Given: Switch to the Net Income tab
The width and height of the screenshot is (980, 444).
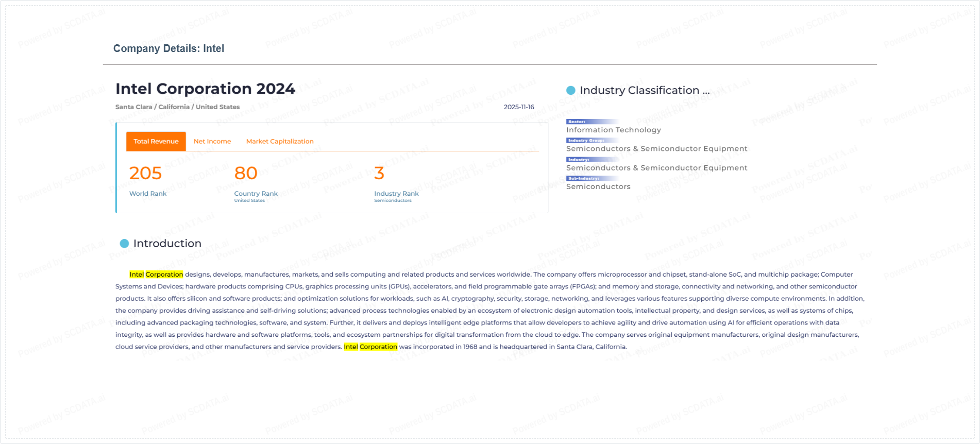Looking at the screenshot, I should [212, 141].
